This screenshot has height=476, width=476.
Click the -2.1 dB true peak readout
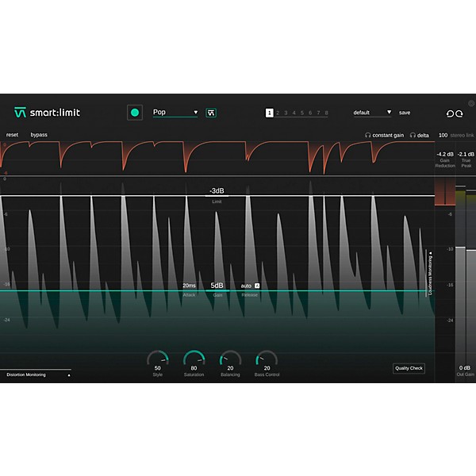[466, 154]
